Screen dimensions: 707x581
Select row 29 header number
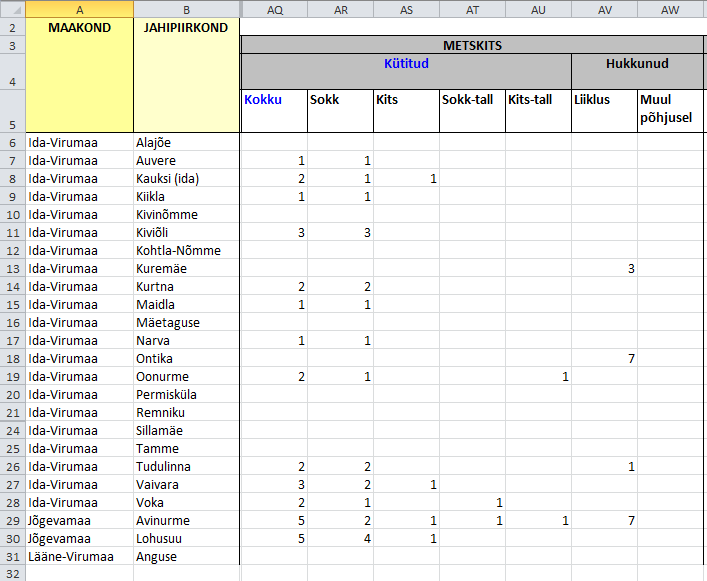(x=13, y=521)
